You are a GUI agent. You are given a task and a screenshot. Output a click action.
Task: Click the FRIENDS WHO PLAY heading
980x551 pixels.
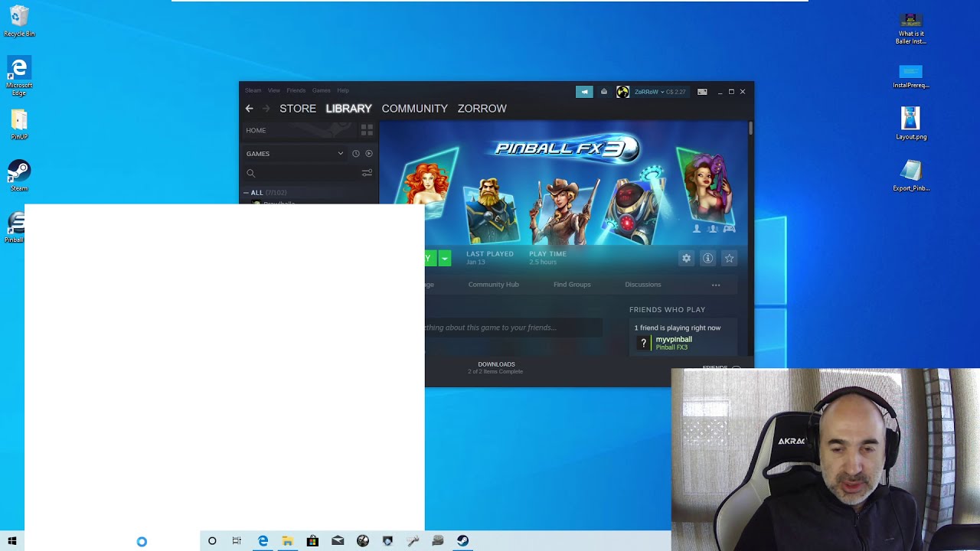pyautogui.click(x=667, y=310)
